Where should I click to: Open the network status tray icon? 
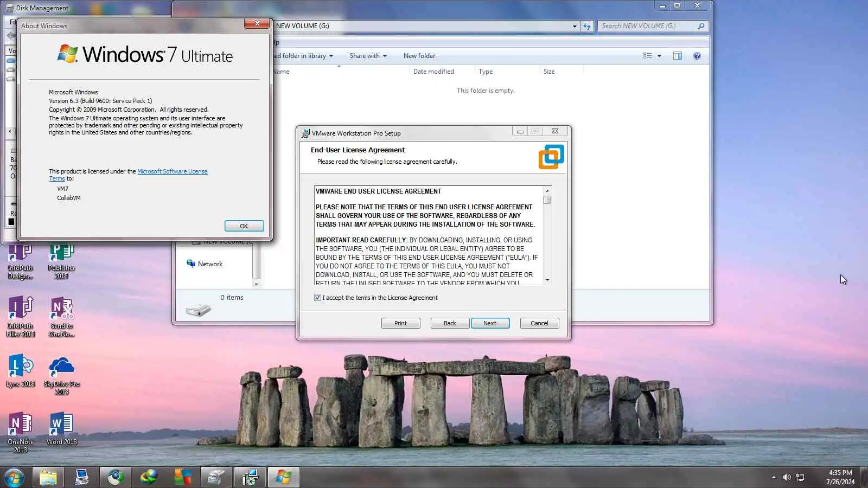pyautogui.click(x=800, y=478)
